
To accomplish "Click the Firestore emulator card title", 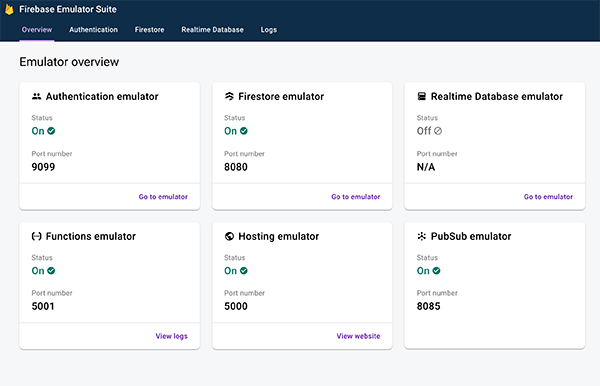I will tap(281, 96).
